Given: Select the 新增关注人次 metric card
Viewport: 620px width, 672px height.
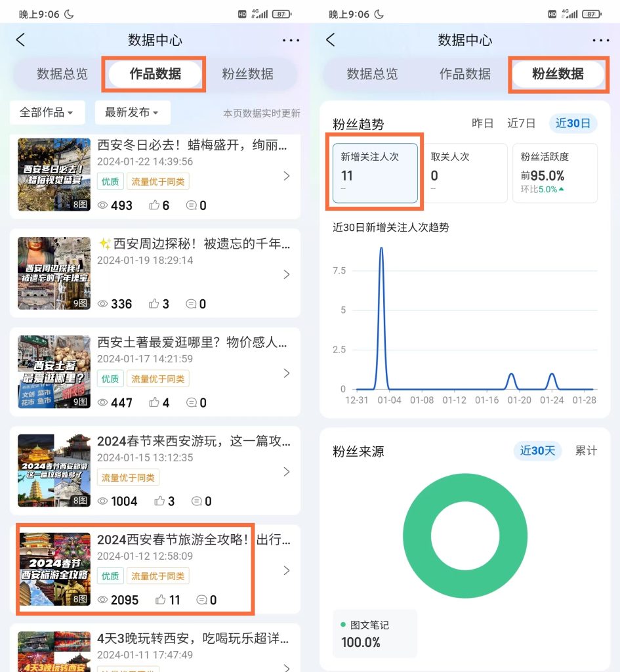Looking at the screenshot, I should [375, 173].
